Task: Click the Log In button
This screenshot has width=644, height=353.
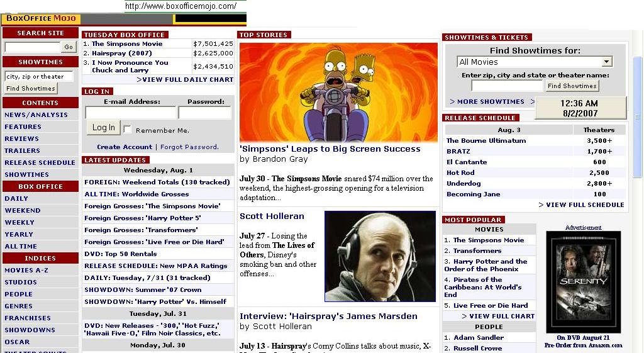Action: (104, 128)
